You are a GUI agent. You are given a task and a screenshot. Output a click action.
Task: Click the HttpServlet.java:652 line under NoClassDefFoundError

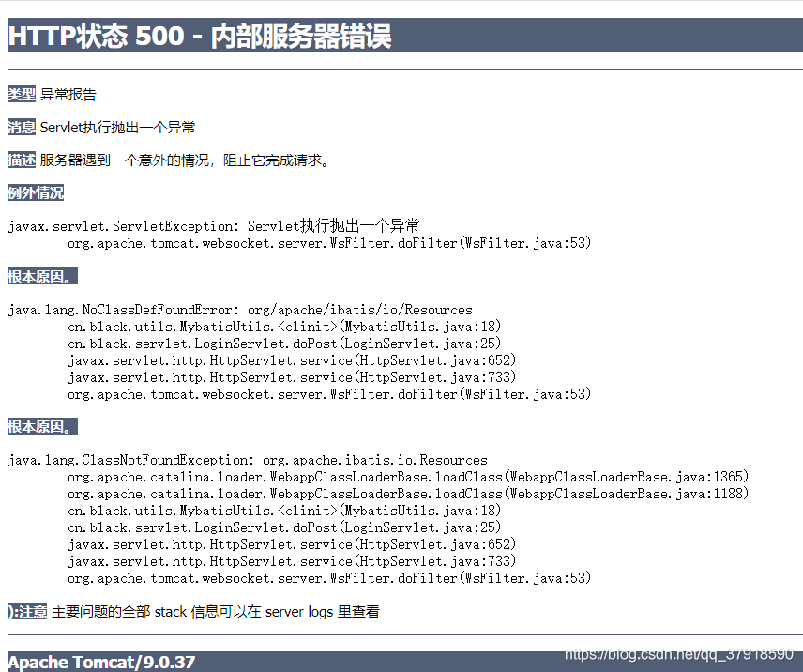tap(292, 360)
